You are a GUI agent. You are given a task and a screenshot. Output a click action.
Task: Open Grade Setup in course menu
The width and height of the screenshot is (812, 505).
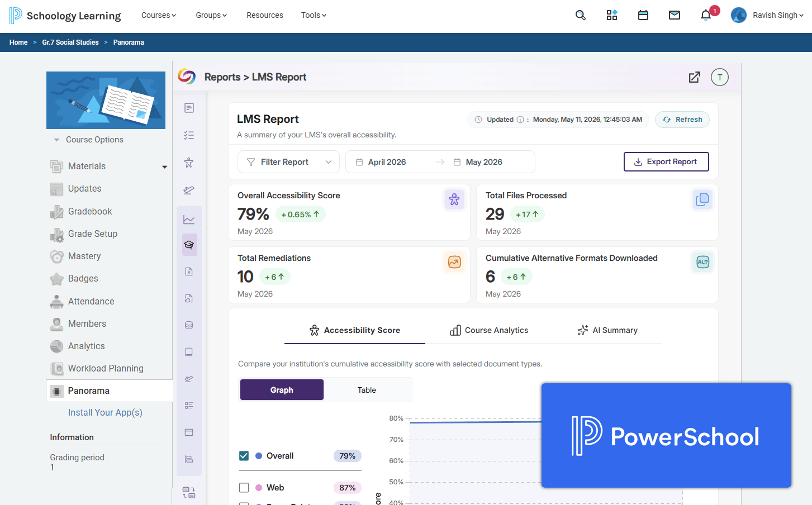point(93,234)
